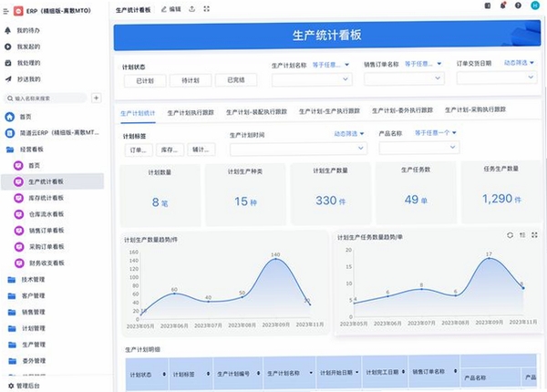Switch to 生产计划-采购执行跟踪 tab
The height and width of the screenshot is (392, 547).
(x=475, y=110)
